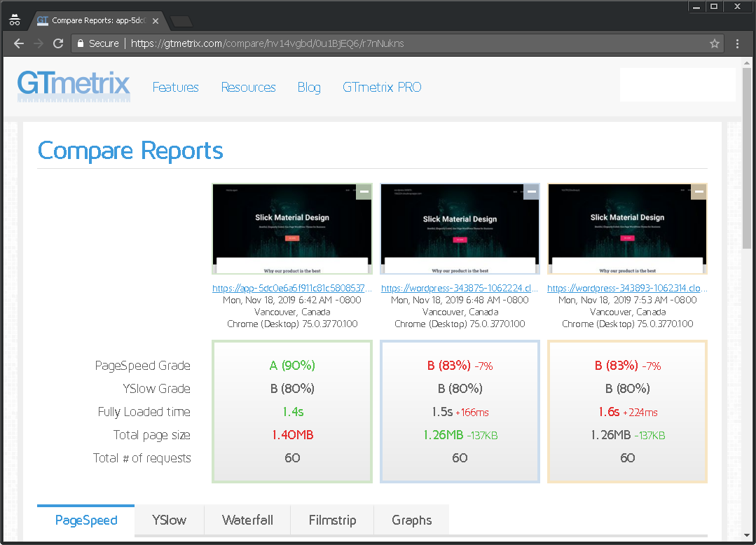Switch to the Filmstrip tab
The image size is (756, 545).
(x=332, y=520)
